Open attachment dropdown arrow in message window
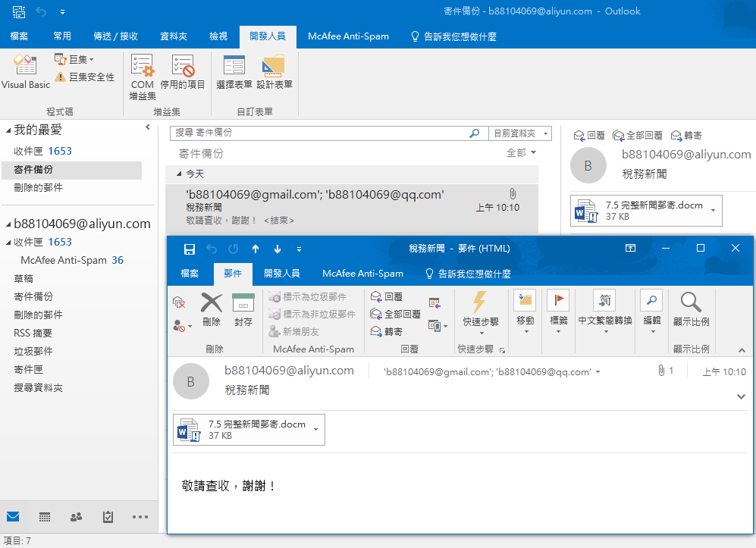The width and height of the screenshot is (756, 548). tap(315, 430)
